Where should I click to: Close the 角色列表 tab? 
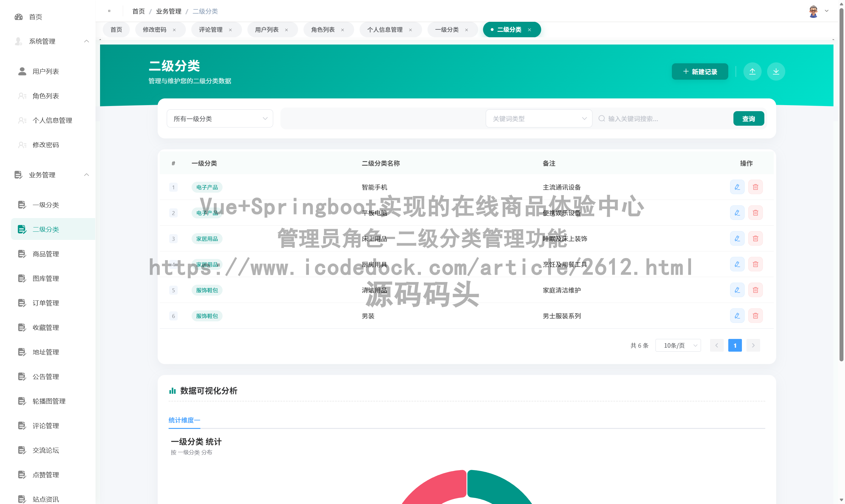pyautogui.click(x=342, y=30)
